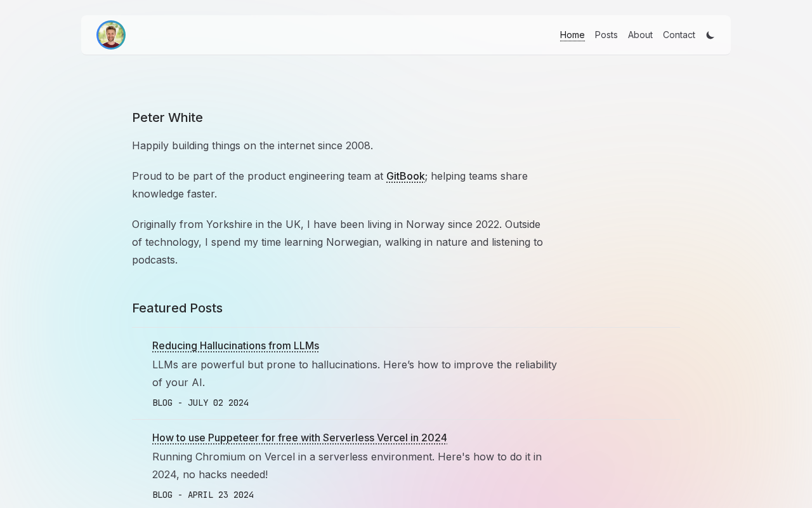
Task: Click the profile avatar in the header
Action: (111, 35)
